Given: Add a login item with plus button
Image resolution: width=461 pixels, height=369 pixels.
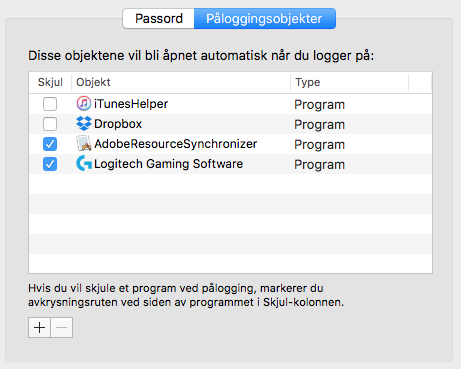Looking at the screenshot, I should 39,328.
